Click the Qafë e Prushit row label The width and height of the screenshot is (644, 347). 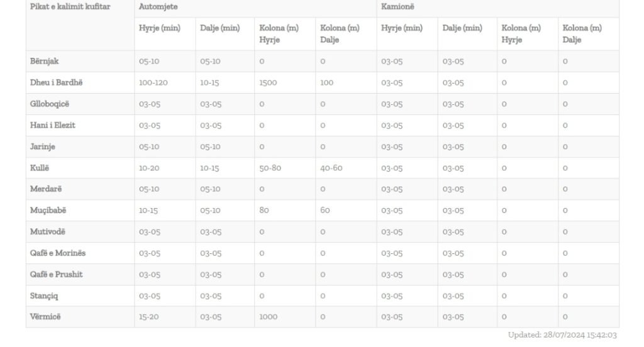pos(56,274)
